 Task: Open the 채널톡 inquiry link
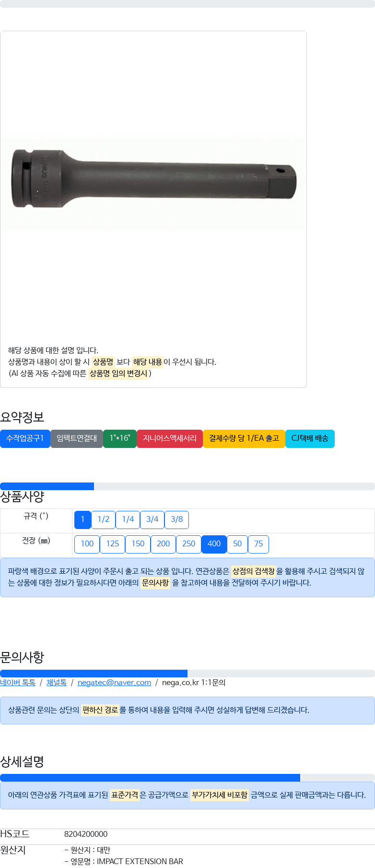click(x=57, y=683)
